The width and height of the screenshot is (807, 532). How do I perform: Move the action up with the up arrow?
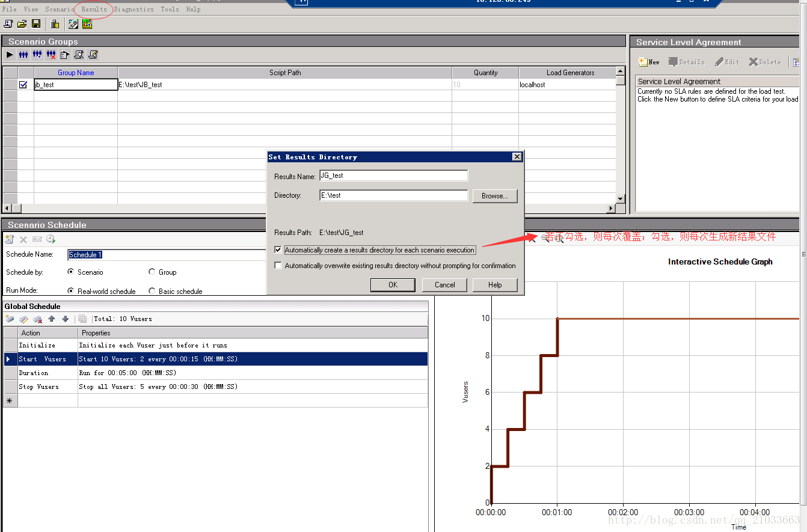click(51, 319)
